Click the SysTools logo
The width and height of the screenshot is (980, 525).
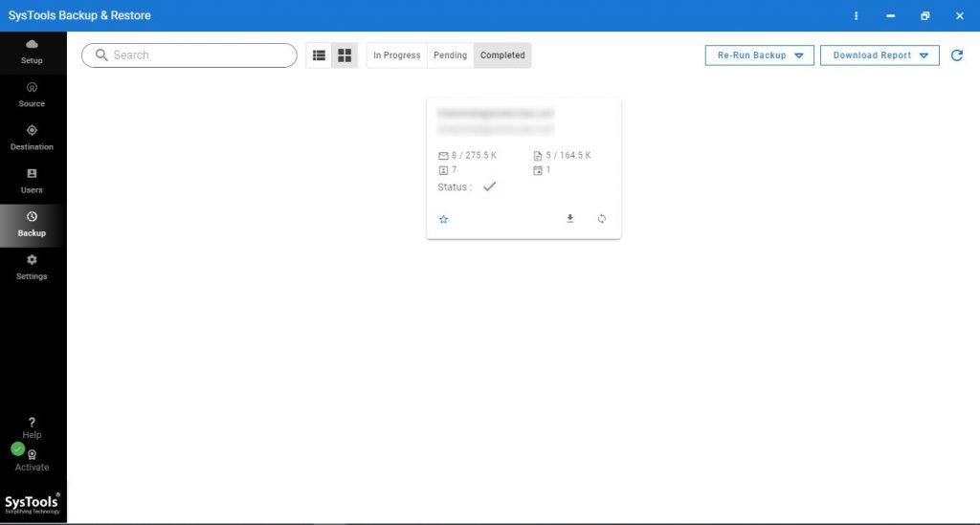[x=32, y=503]
